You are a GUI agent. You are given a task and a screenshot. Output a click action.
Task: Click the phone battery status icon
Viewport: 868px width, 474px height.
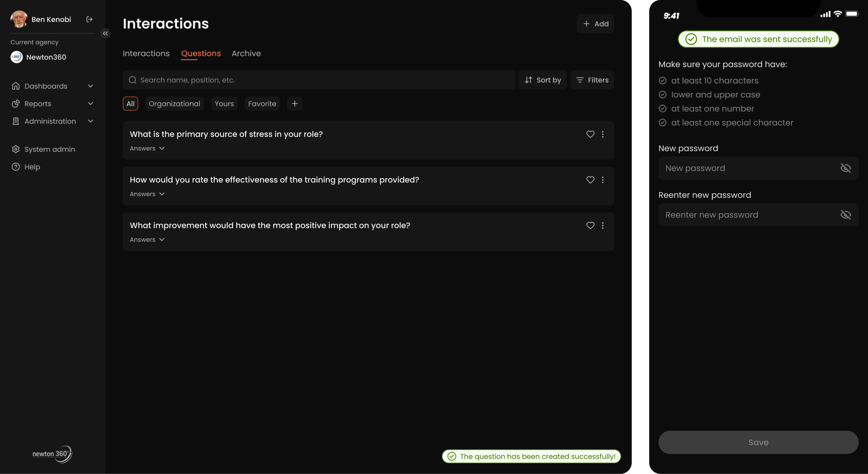tap(852, 14)
